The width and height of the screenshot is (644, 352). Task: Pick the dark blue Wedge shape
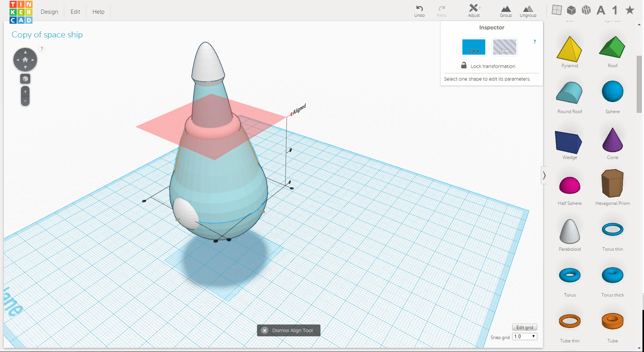coord(569,142)
